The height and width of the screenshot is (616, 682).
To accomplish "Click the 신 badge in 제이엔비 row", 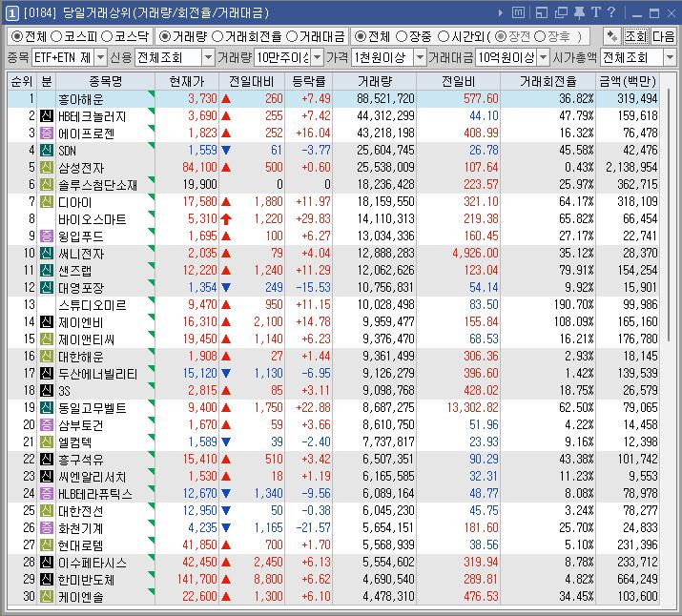I will (x=47, y=322).
